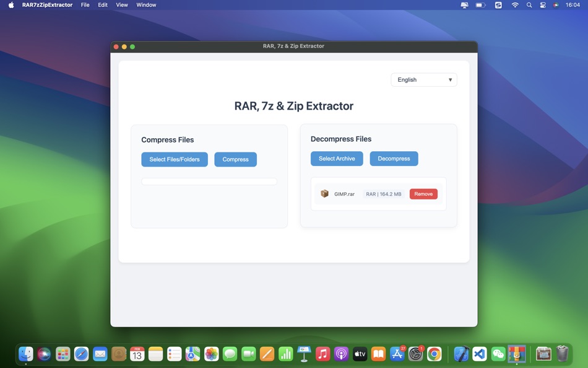Click the RAR | 164.2 MB label

(x=384, y=194)
